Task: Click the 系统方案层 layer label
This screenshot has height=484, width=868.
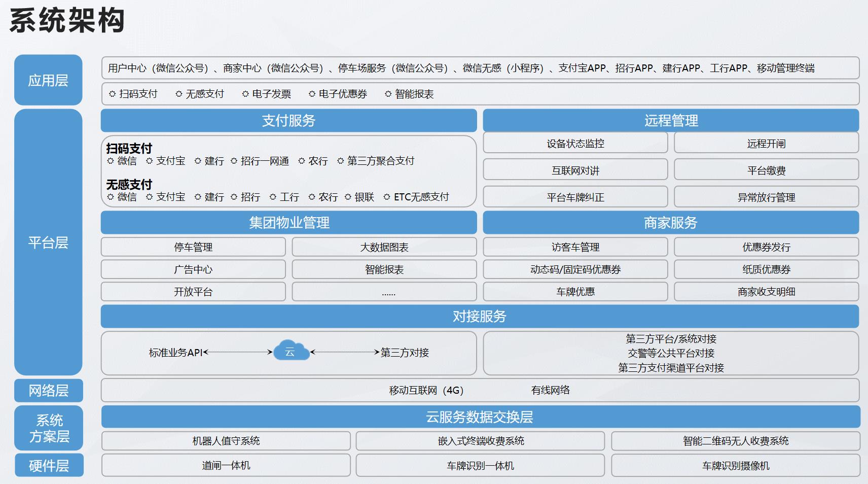Action: click(49, 428)
